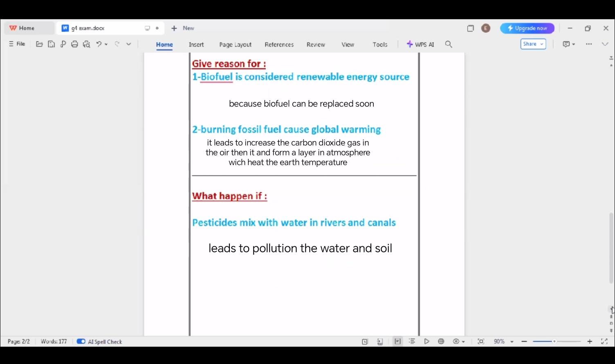This screenshot has height=364, width=615.
Task: Open the eye protection dropdown arrow
Action: coord(463,342)
